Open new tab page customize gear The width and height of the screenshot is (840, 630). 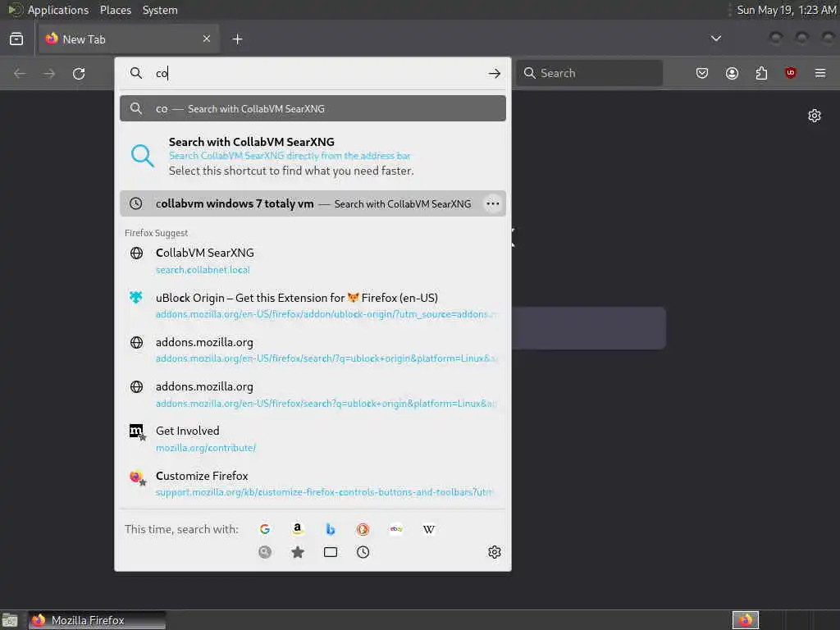coord(815,116)
